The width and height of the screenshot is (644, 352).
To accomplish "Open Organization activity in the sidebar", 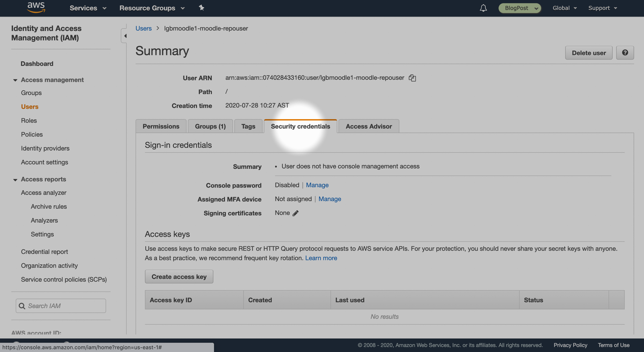I will 50,266.
